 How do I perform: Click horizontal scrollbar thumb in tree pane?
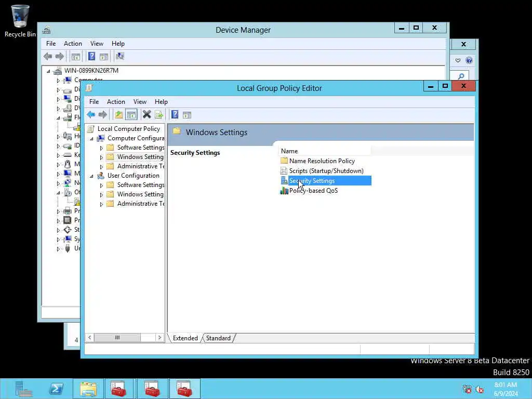117,338
